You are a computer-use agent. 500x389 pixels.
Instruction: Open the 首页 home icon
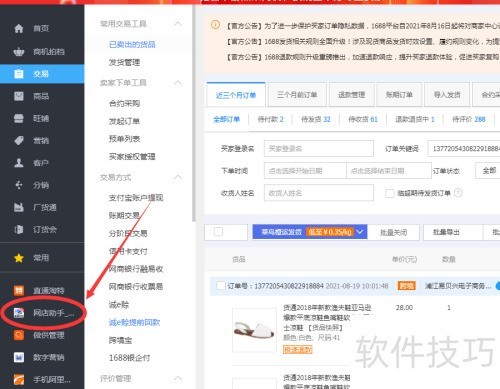(x=19, y=28)
